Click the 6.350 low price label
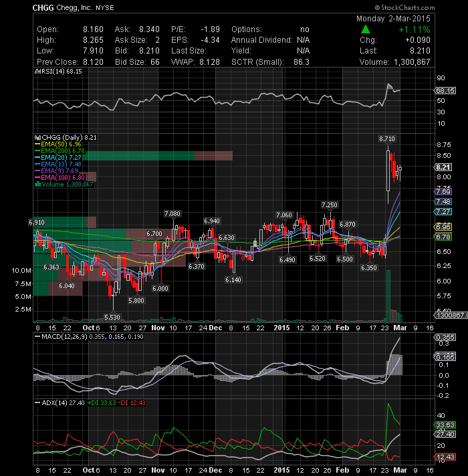 369,267
